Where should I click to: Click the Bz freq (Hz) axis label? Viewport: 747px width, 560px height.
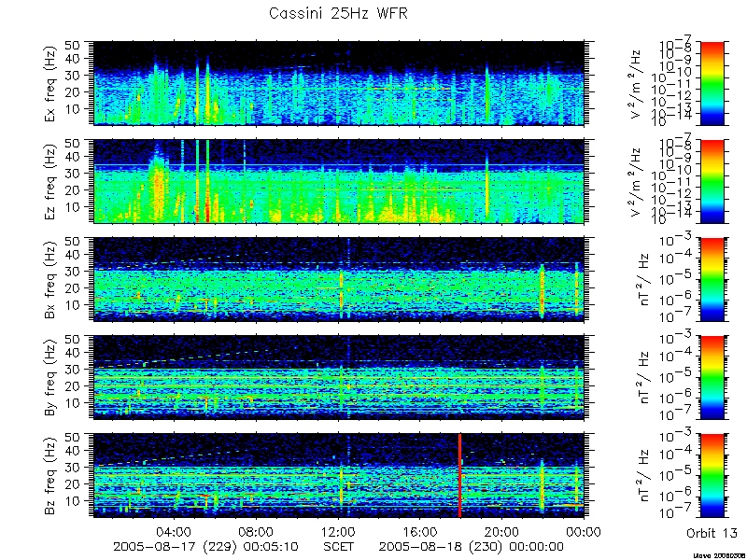[50, 476]
